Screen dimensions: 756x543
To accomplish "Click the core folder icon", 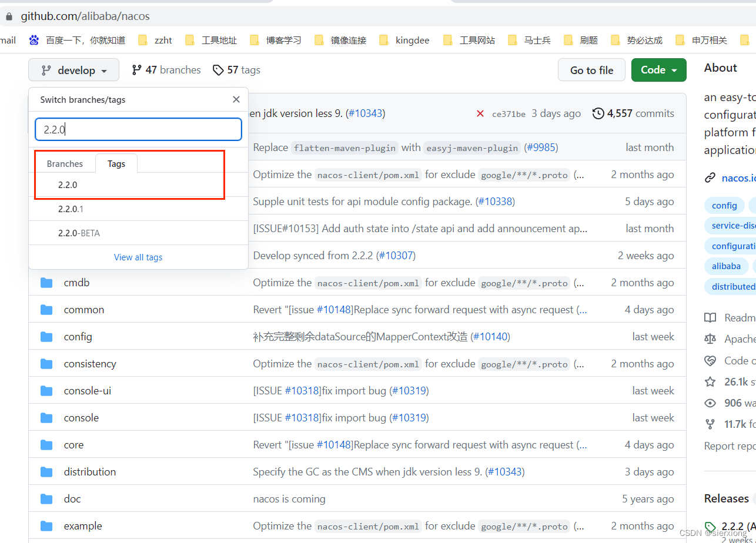I will tap(46, 445).
